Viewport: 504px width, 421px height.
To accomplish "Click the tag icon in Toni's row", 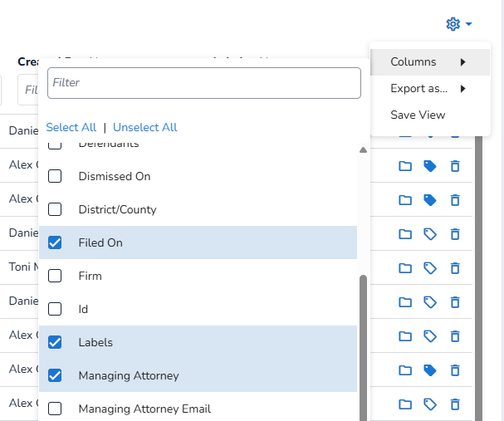I will pyautogui.click(x=430, y=267).
